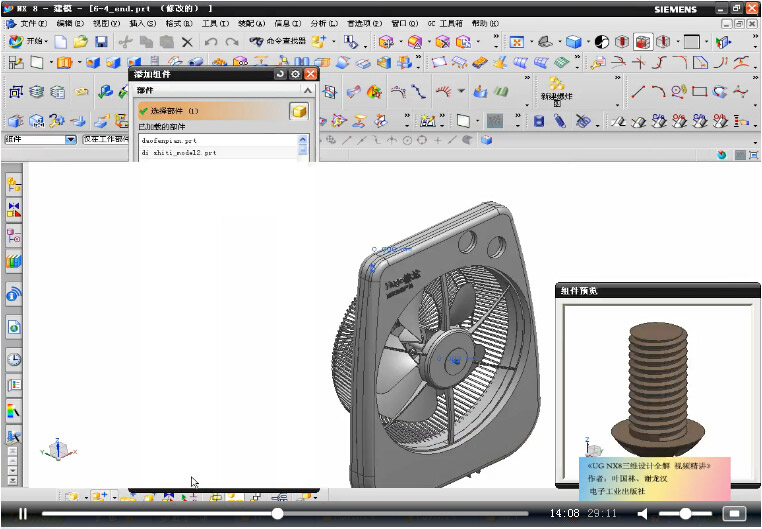Screen dimensions: 762x529
Task: Expand the Add Component dropdown arrow in top toolbar
Action: click(x=334, y=42)
